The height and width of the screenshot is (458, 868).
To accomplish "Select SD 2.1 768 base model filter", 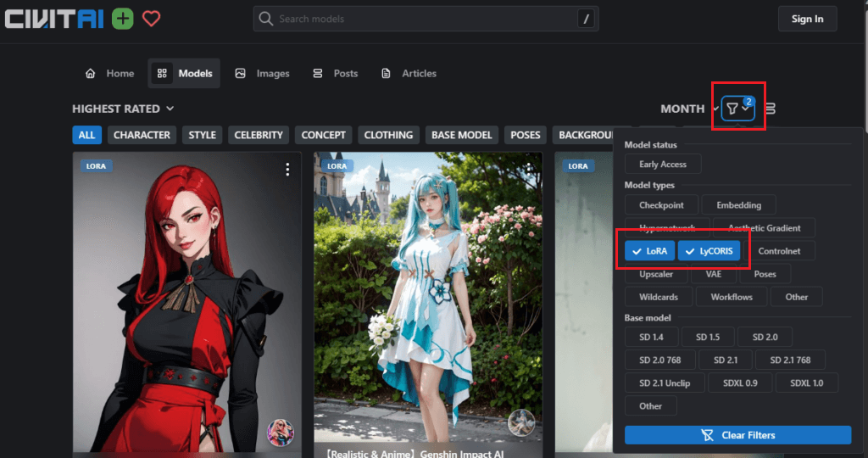I will coord(790,360).
